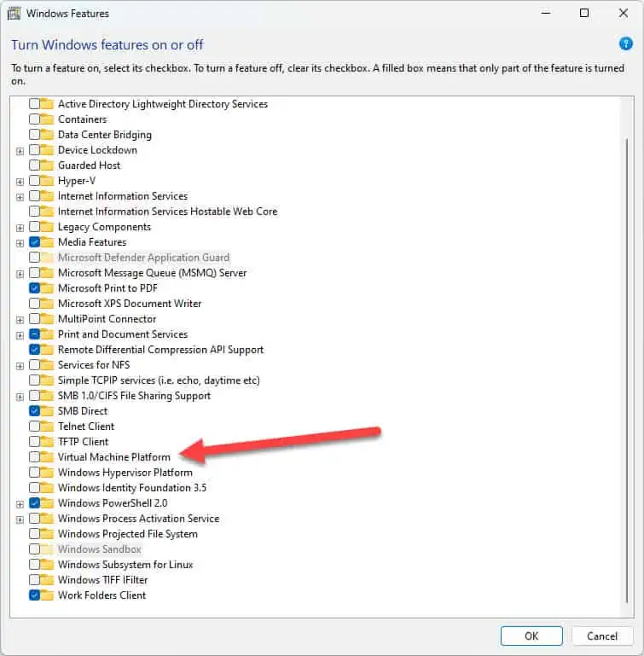
Task: Expand the Device Lockdown node
Action: [20, 151]
